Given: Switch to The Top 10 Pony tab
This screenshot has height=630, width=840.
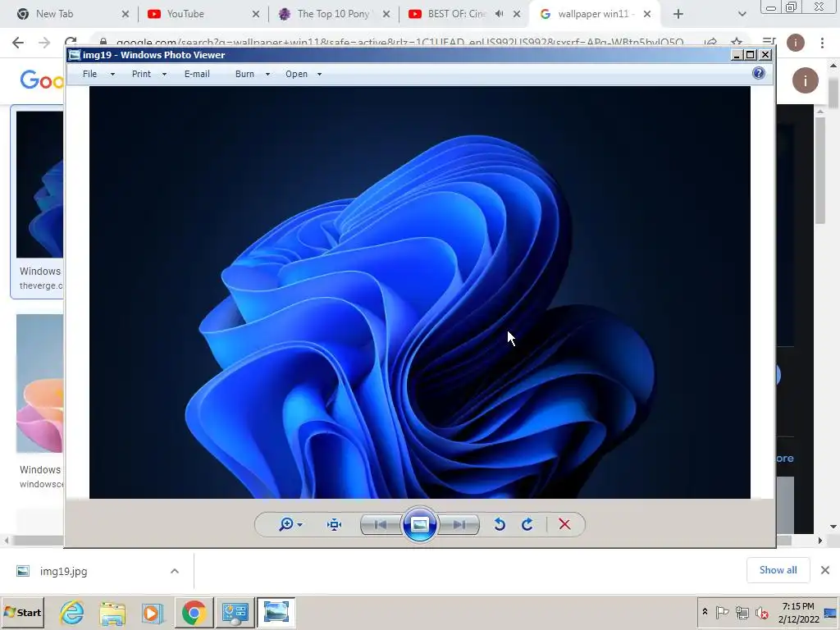Looking at the screenshot, I should (333, 14).
